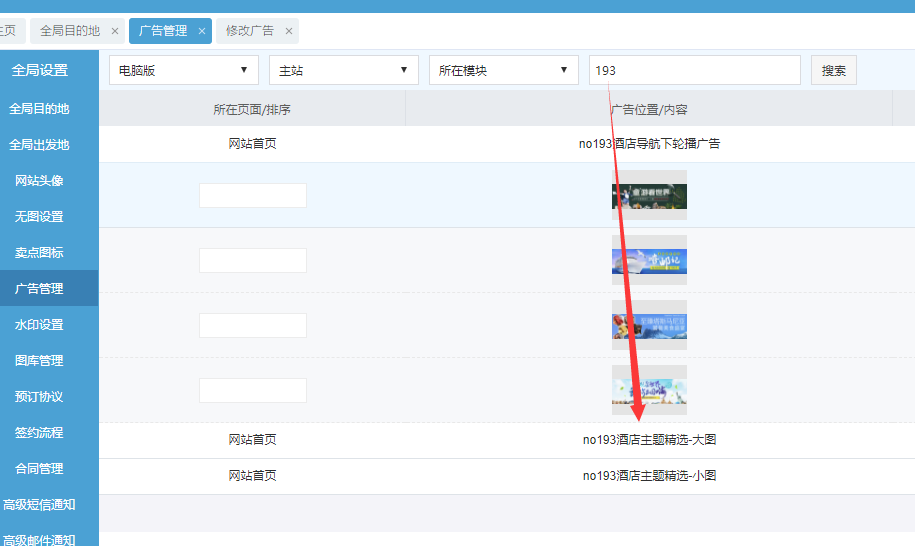Image resolution: width=915 pixels, height=546 pixels.
Task: Open 图库管理 from the sidebar
Action: click(x=39, y=361)
